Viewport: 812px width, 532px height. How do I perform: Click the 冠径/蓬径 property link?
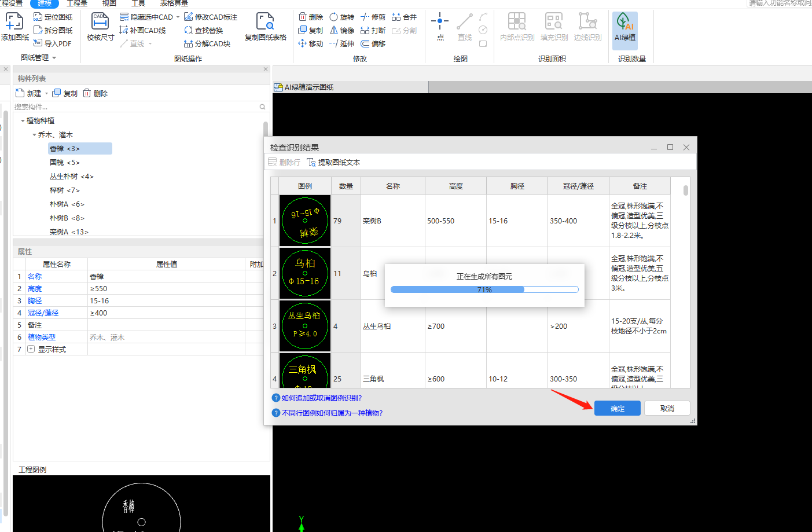pyautogui.click(x=43, y=313)
